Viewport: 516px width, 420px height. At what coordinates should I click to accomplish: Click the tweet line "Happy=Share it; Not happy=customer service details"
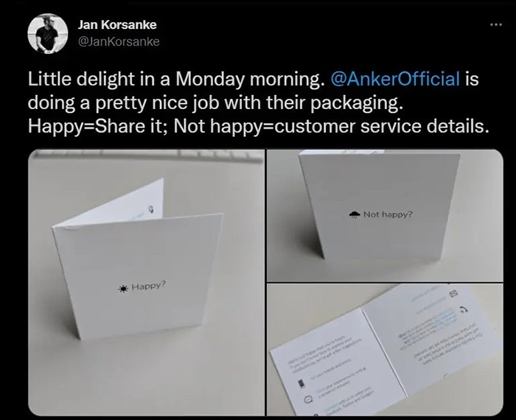click(258, 126)
